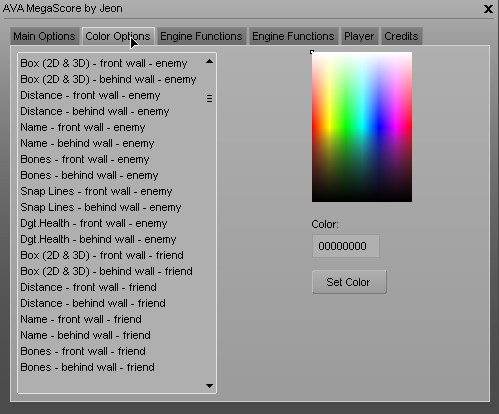The width and height of the screenshot is (499, 414).
Task: Select Name - front wall - friend
Action: coord(81,319)
